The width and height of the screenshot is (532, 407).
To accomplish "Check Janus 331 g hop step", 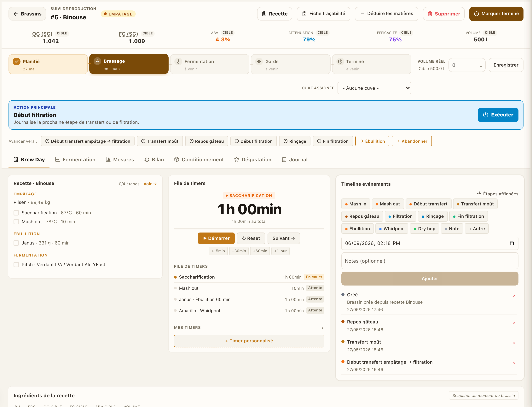I will [16, 243].
